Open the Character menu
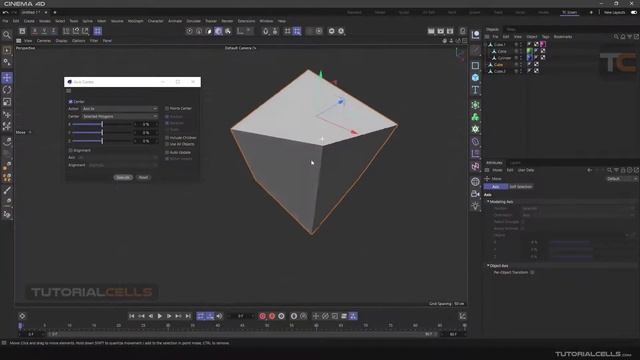Image resolution: width=640 pixels, height=360 pixels. click(x=156, y=21)
